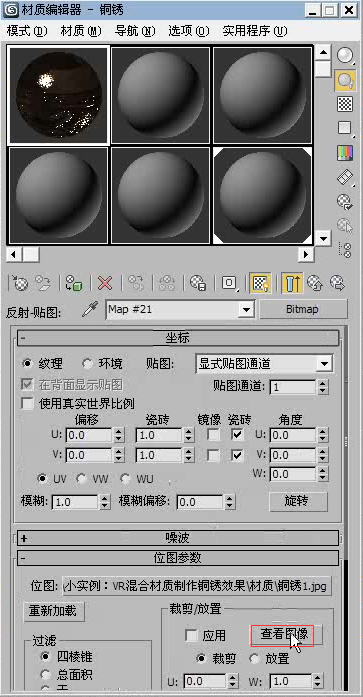The width and height of the screenshot is (363, 697).
Task: Click the red X Reset Map icon
Action: [x=105, y=283]
